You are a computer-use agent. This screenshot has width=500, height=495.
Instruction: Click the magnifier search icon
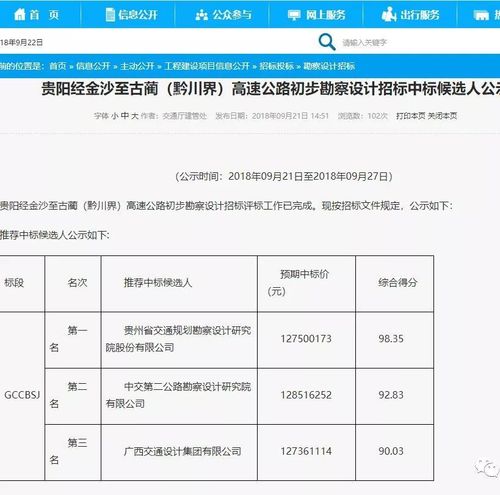click(x=327, y=42)
